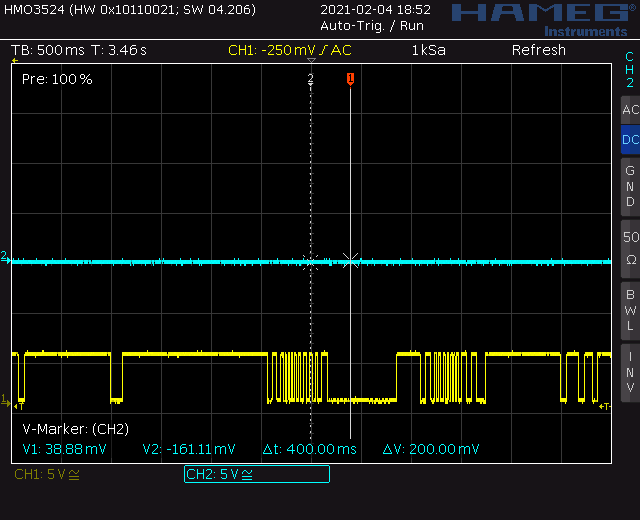Viewport: 640px width, 520px height.
Task: Click the CH2 menu header label
Action: pos(630,69)
